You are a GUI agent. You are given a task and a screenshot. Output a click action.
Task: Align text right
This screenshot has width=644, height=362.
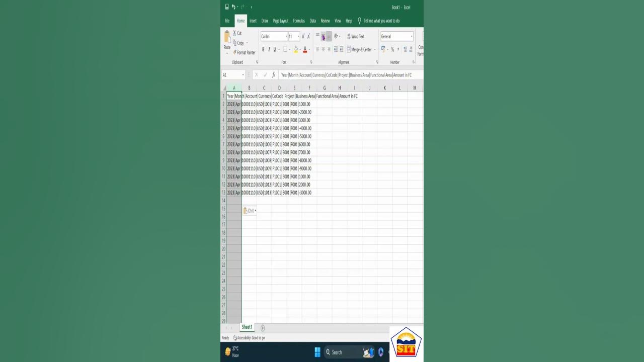(329, 49)
